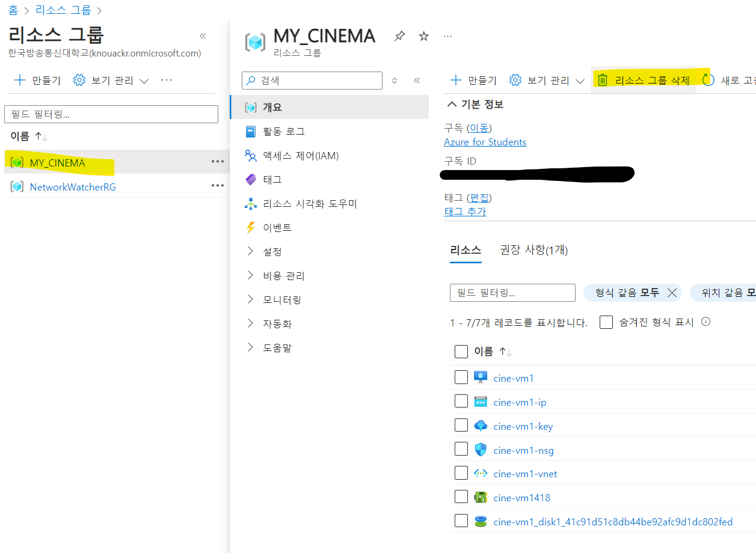The height and width of the screenshot is (553, 756).
Task: Select the cine-vm1_disk1 row checkbox
Action: point(461,521)
